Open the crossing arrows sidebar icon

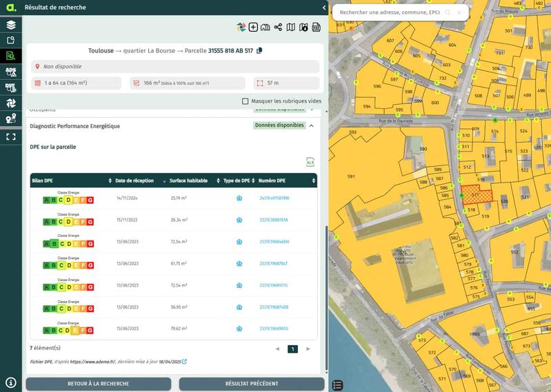(11, 103)
